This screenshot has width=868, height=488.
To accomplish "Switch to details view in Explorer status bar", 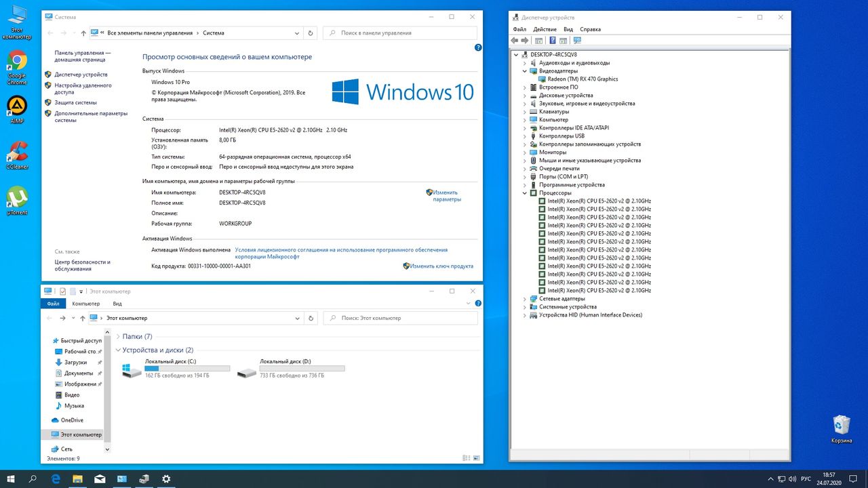I will pyautogui.click(x=465, y=459).
